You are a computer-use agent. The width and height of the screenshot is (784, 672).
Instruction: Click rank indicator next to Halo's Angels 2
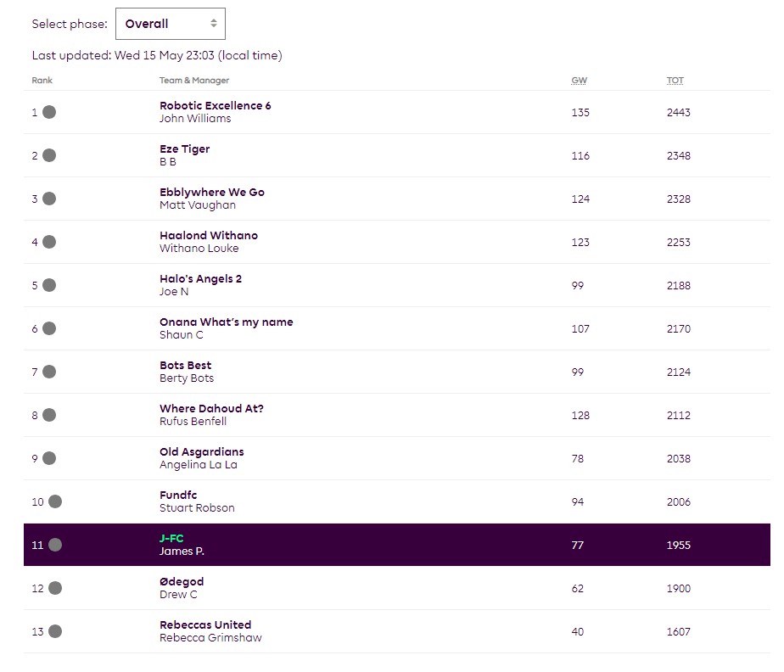click(49, 285)
